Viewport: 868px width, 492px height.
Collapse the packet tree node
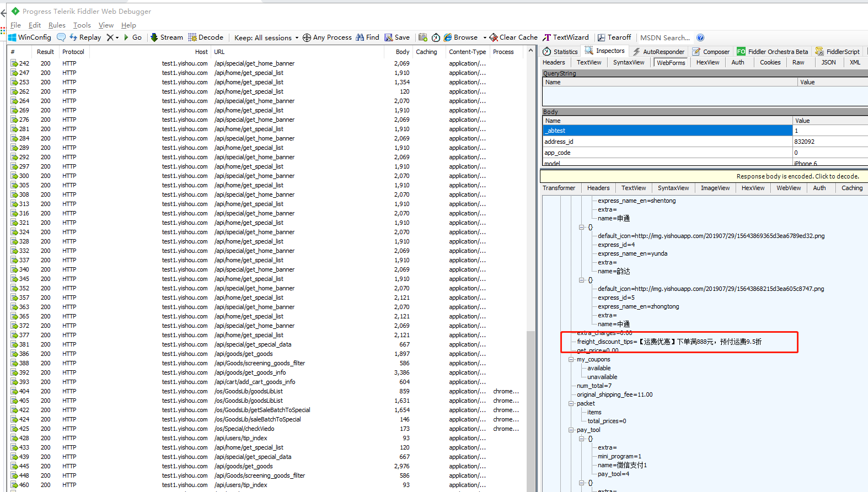click(x=571, y=403)
